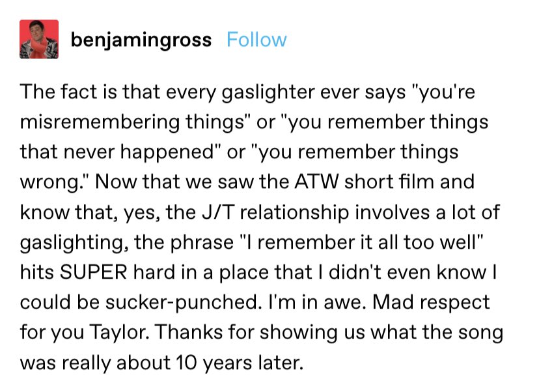Click the text "10 years later"

pos(240,363)
